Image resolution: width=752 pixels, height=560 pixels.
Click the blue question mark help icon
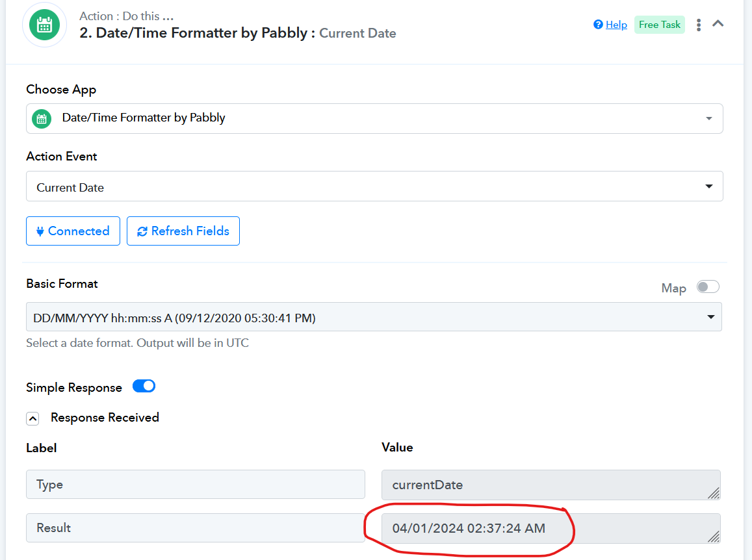tap(598, 25)
